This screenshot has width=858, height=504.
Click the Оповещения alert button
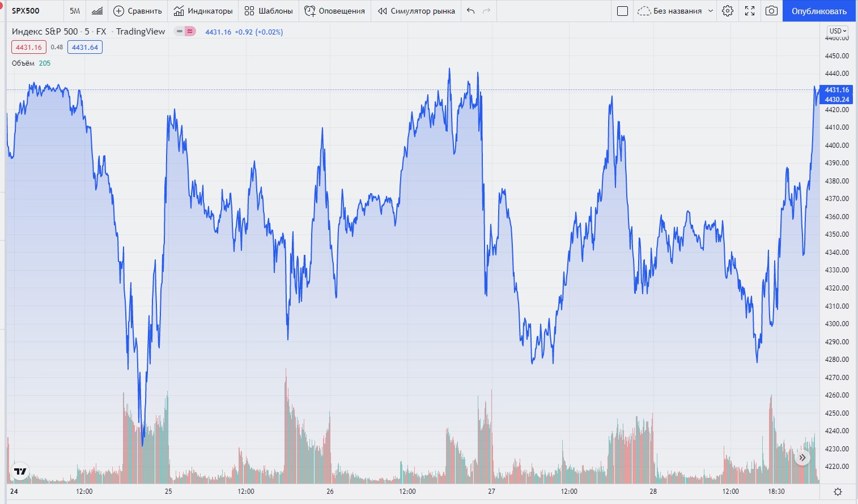pyautogui.click(x=335, y=11)
